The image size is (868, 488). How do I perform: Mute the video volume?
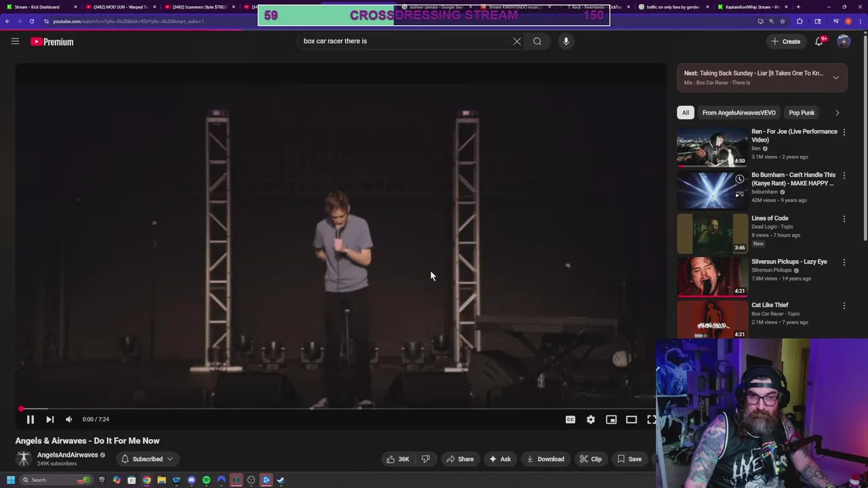point(68,420)
